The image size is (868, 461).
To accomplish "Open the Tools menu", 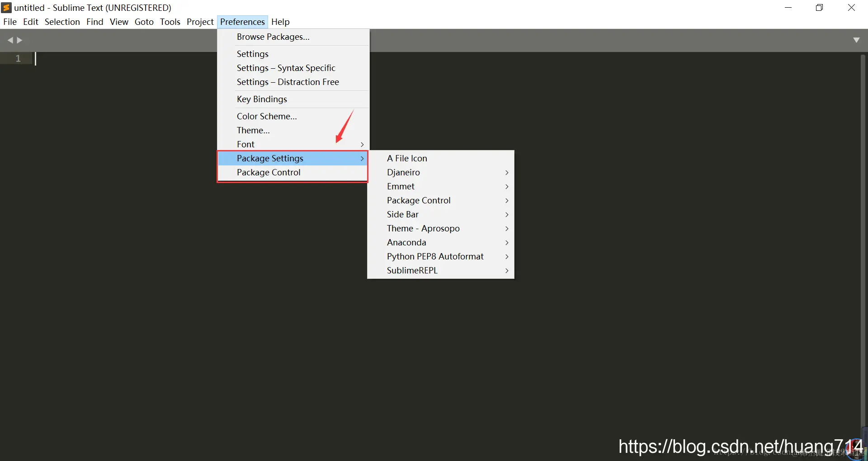I will 170,22.
